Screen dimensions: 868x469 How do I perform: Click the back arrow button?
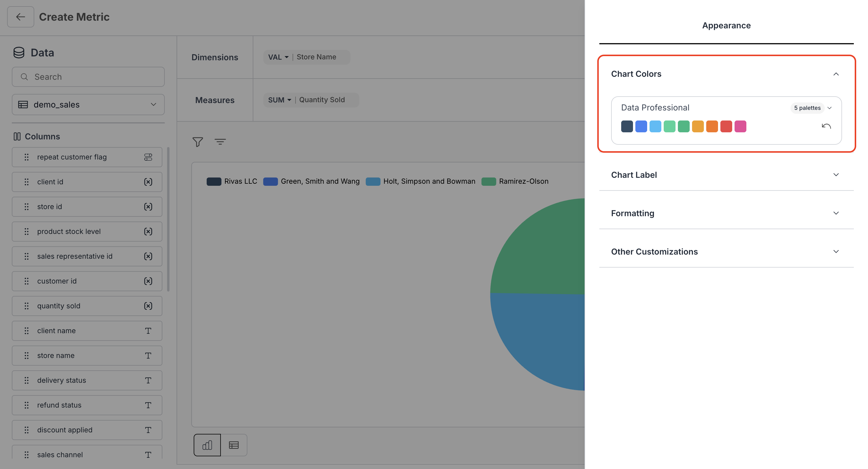[21, 17]
